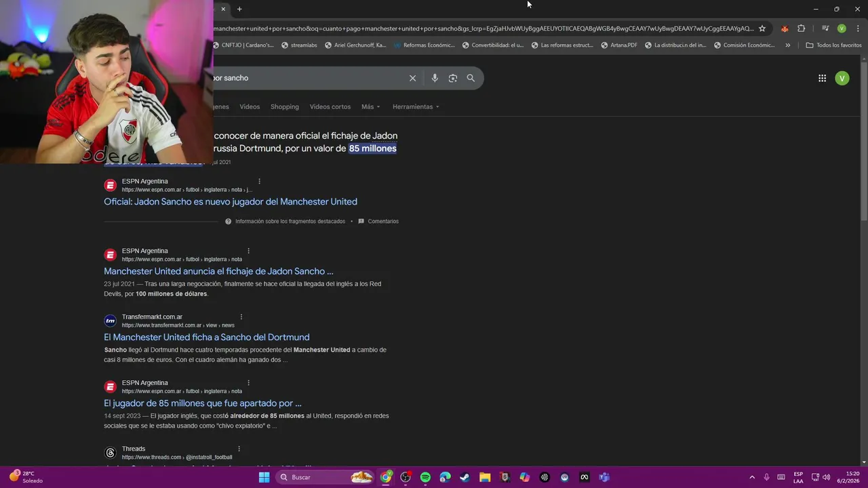868x488 pixels.
Task: Open the Comisión Económic... bookmark
Action: click(745, 45)
